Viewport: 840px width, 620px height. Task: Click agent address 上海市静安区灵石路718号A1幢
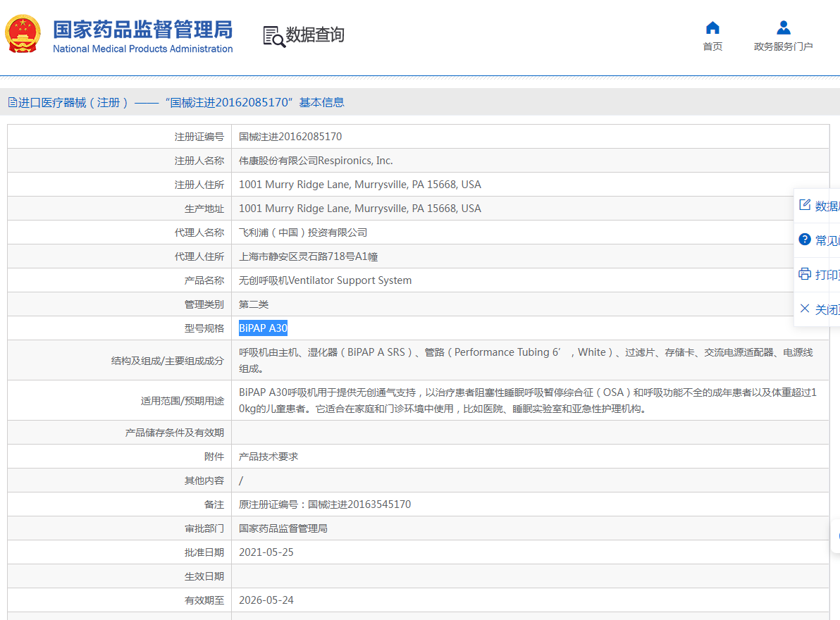pyautogui.click(x=309, y=256)
